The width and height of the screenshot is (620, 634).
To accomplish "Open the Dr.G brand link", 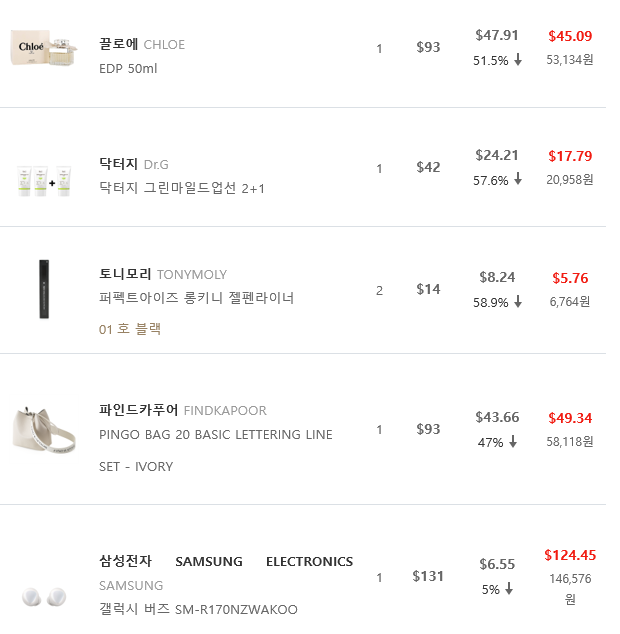I will point(156,164).
